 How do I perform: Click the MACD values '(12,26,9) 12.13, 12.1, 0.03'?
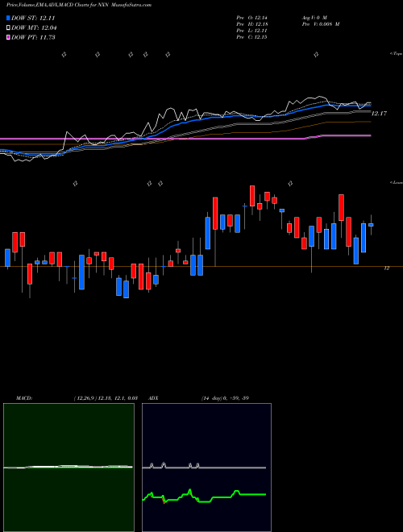pyautogui.click(x=105, y=398)
